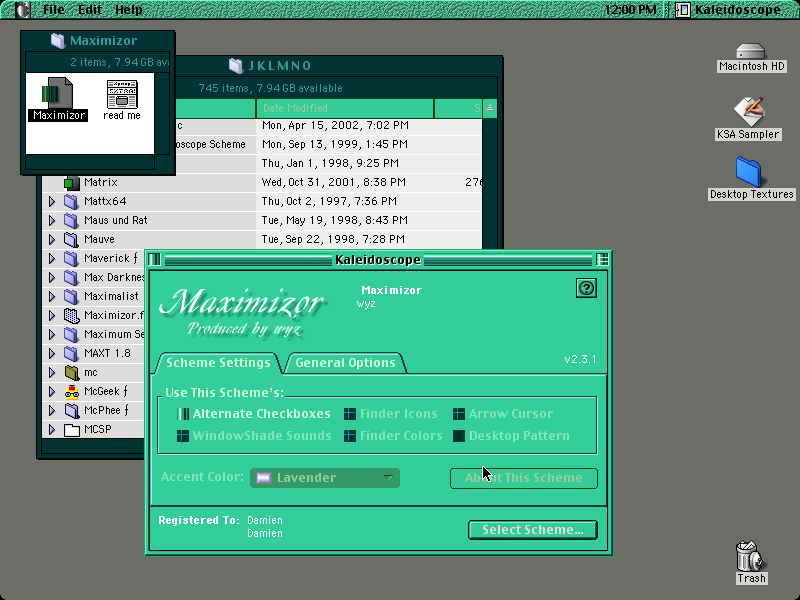The width and height of the screenshot is (800, 600).
Task: Open the Kaleidoscope application menu
Action: coord(729,10)
